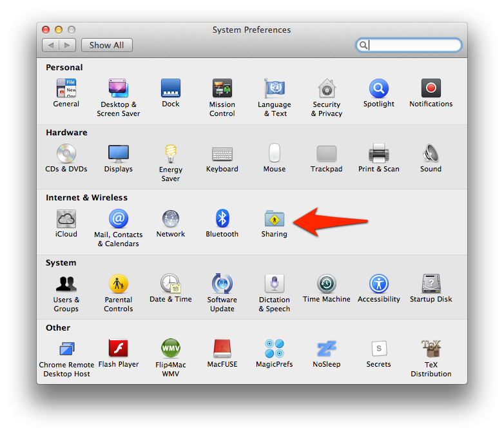504x435 pixels.
Task: Click the forward navigation arrow
Action: click(68, 45)
